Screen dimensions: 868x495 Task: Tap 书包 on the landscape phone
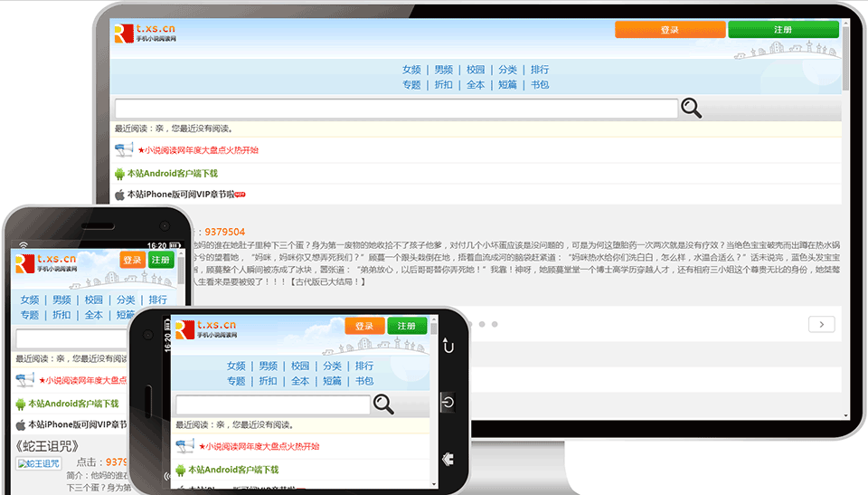(x=364, y=381)
